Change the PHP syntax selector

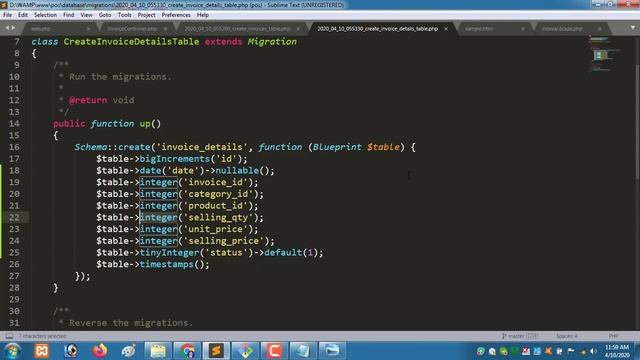click(613, 336)
